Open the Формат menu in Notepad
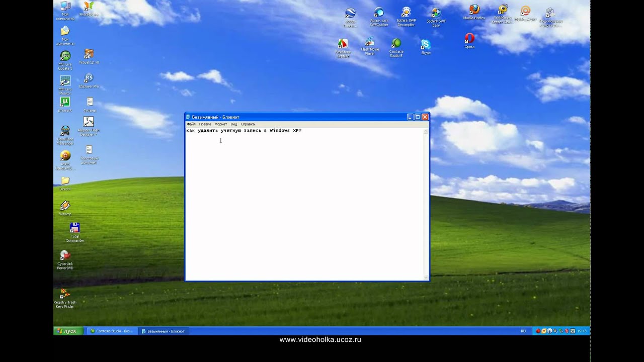The height and width of the screenshot is (362, 644). (x=221, y=124)
